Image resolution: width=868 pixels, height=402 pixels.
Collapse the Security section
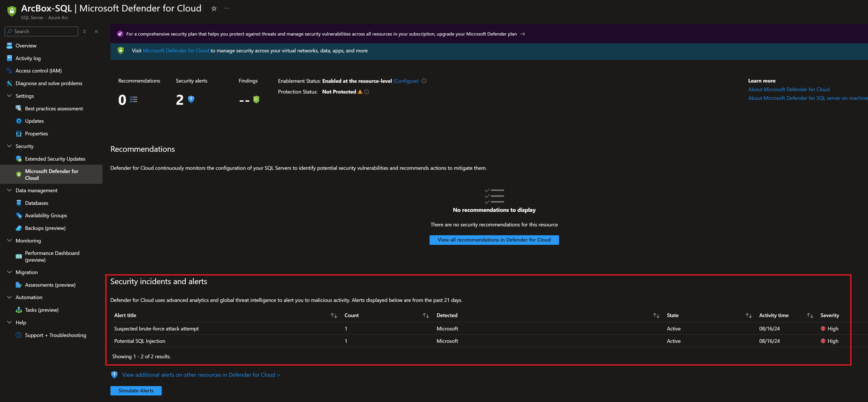click(9, 146)
